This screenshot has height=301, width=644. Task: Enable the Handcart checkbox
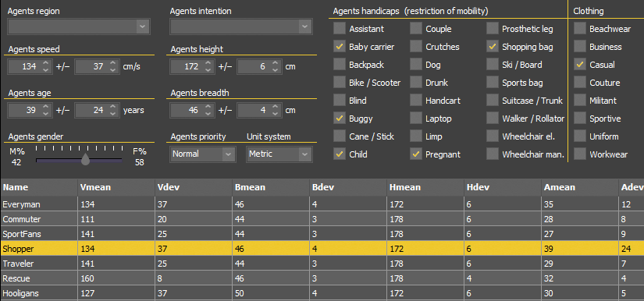pyautogui.click(x=416, y=101)
